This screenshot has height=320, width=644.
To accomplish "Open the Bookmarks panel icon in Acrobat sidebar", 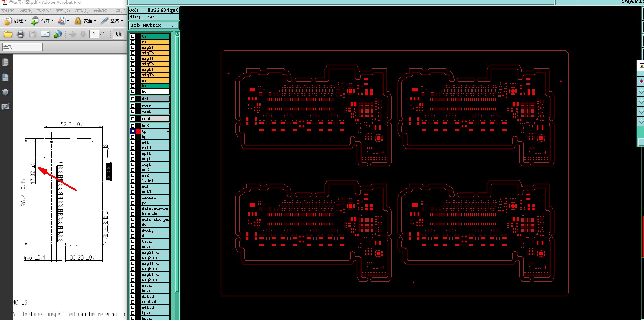I will (5, 77).
